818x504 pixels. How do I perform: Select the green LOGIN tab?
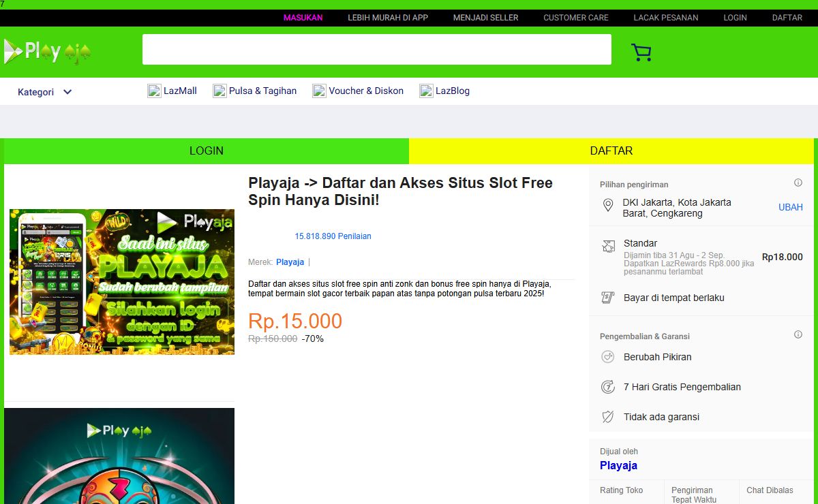(x=207, y=151)
